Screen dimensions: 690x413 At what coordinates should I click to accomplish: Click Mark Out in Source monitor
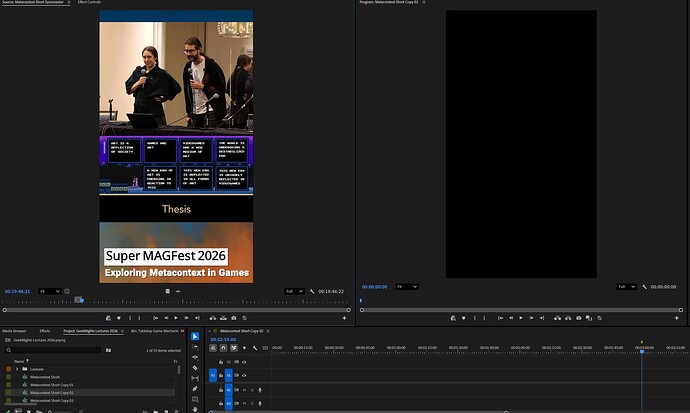point(139,318)
